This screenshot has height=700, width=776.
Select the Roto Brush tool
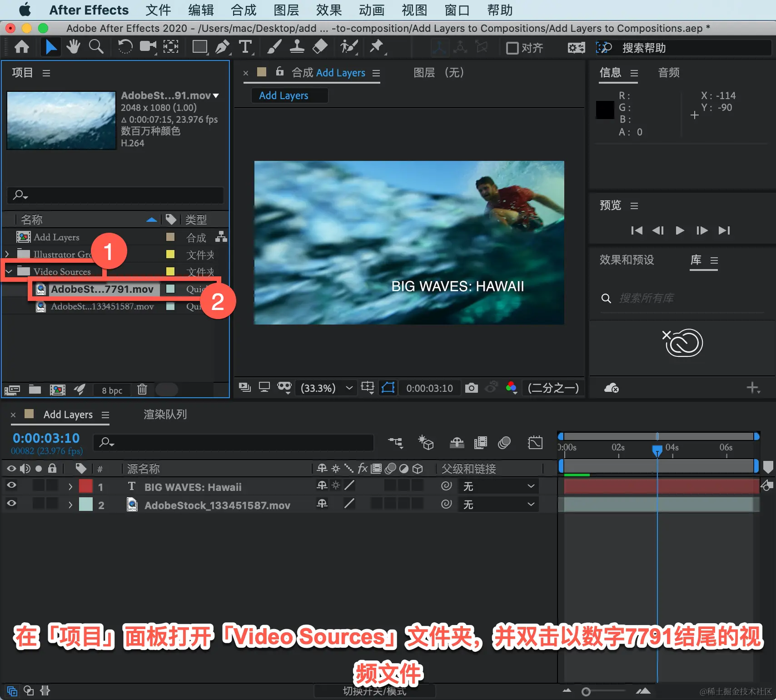coord(349,47)
